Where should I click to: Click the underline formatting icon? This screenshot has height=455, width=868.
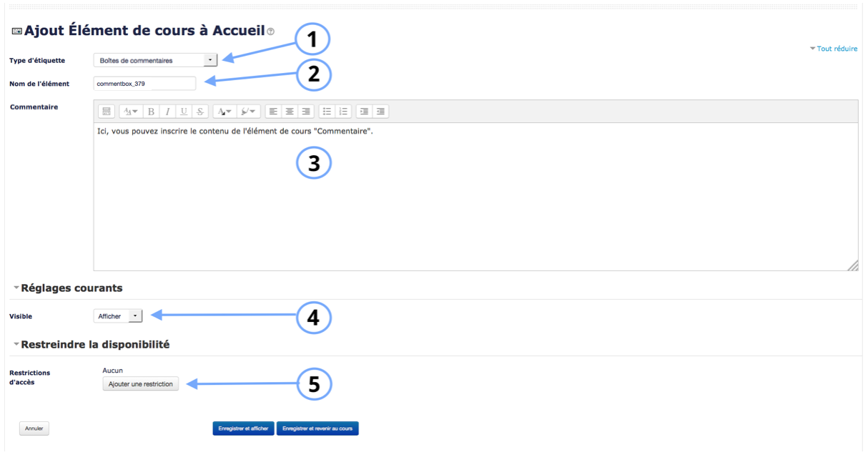184,112
